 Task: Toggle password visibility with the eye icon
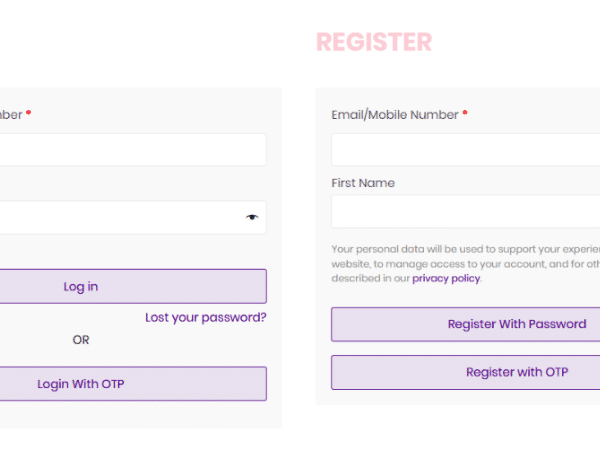click(x=252, y=217)
